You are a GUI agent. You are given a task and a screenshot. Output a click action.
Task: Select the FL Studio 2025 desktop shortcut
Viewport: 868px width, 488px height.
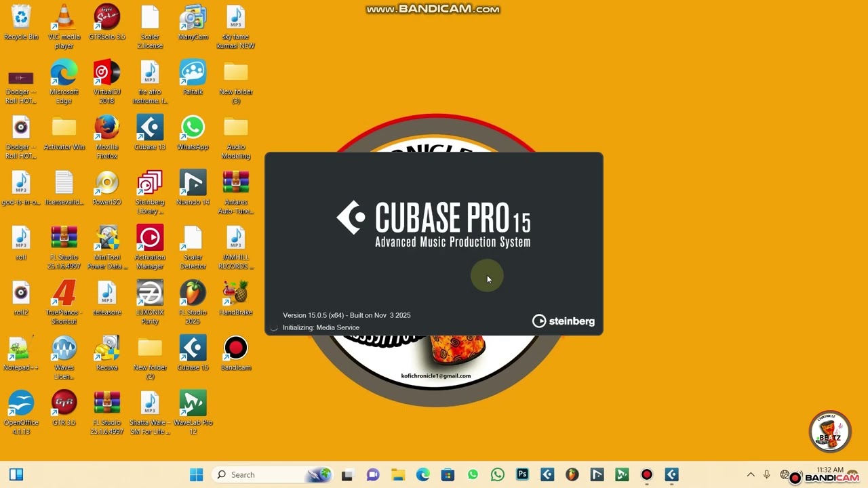[x=193, y=303]
